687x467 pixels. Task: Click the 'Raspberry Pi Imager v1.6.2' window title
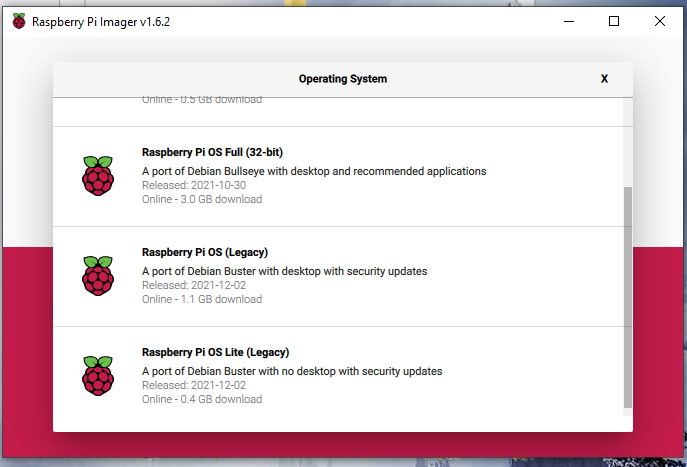tap(101, 22)
